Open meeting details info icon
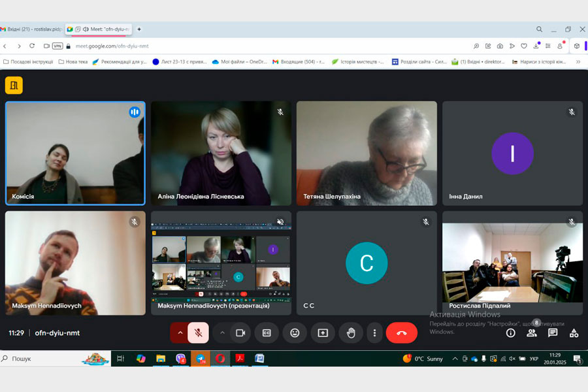588x392 pixels. click(x=510, y=333)
